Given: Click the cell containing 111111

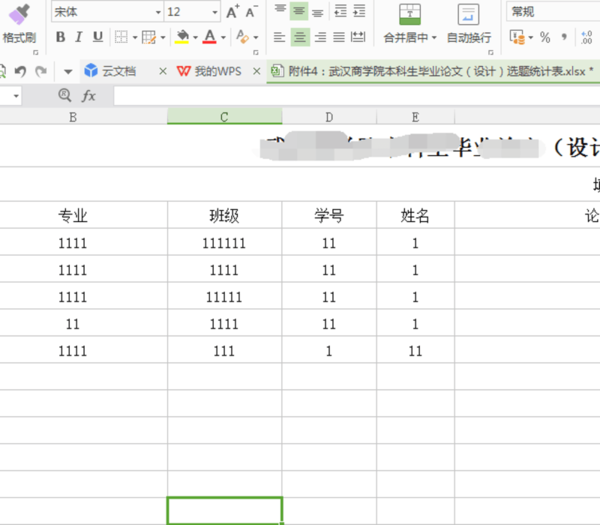Looking at the screenshot, I should point(225,243).
